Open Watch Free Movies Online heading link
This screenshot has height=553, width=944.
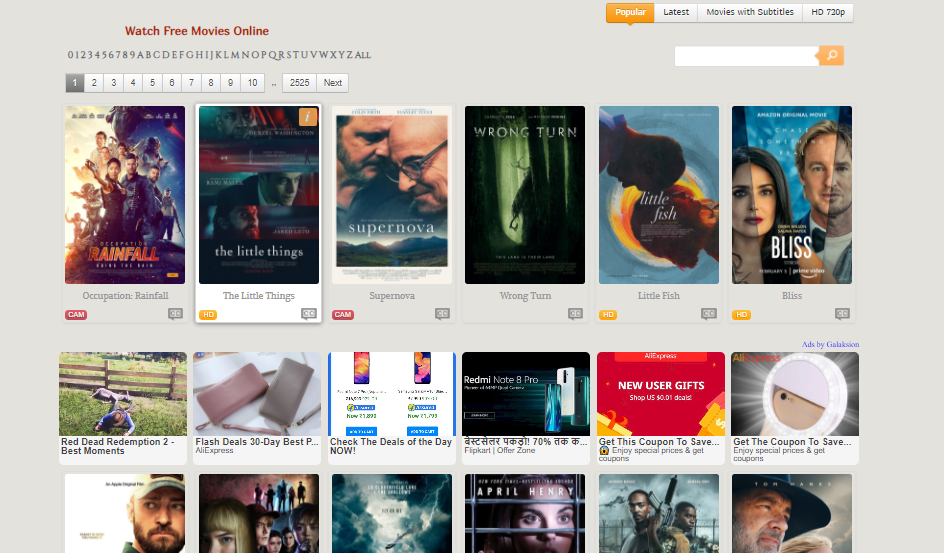pos(197,31)
